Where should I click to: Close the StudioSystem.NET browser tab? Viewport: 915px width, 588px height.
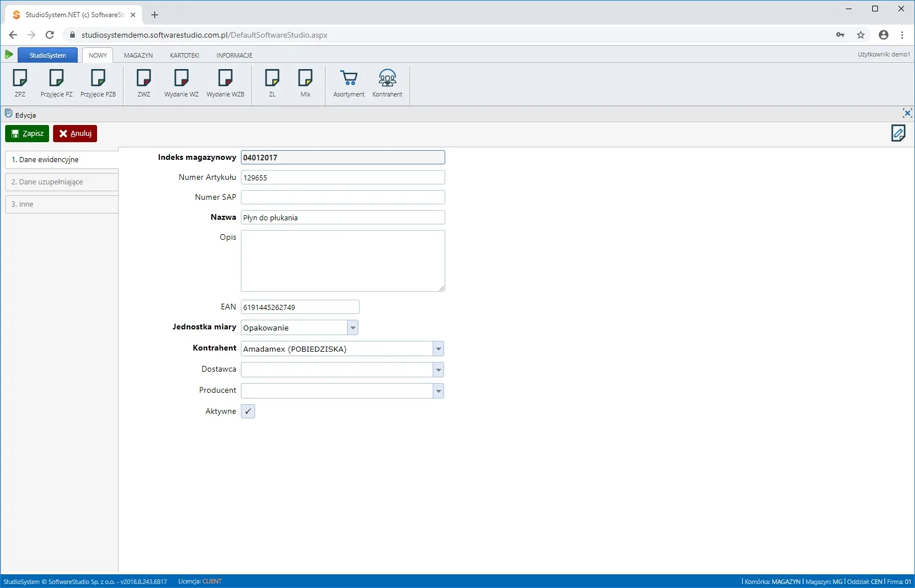click(133, 15)
